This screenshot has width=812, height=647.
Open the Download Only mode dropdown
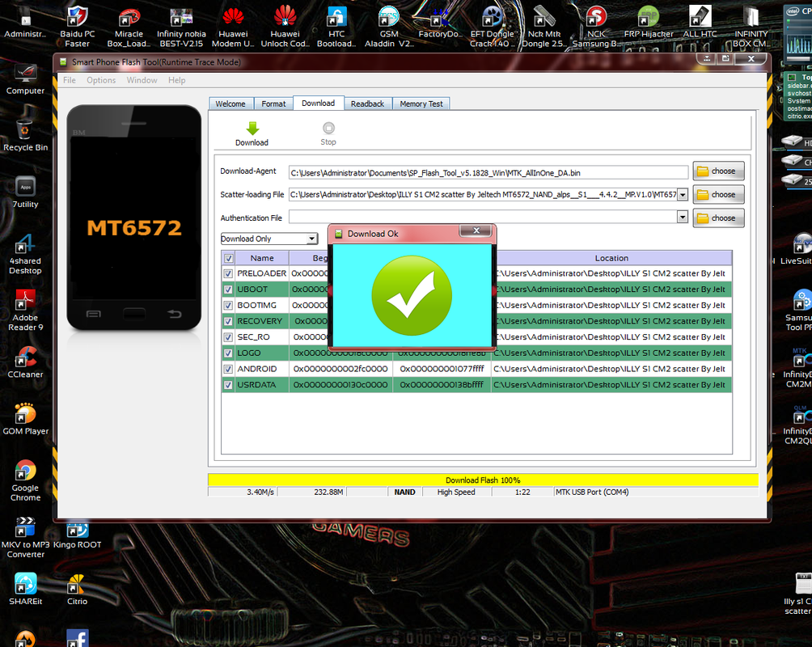[269, 239]
